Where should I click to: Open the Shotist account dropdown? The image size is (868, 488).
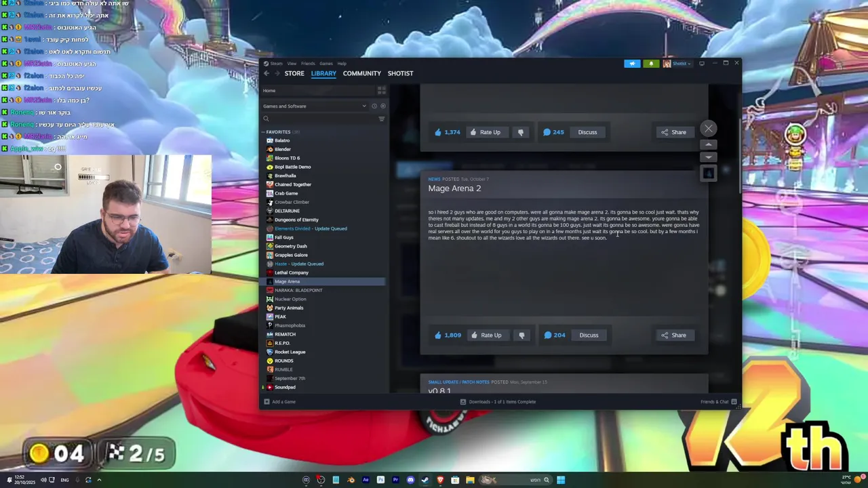(677, 64)
